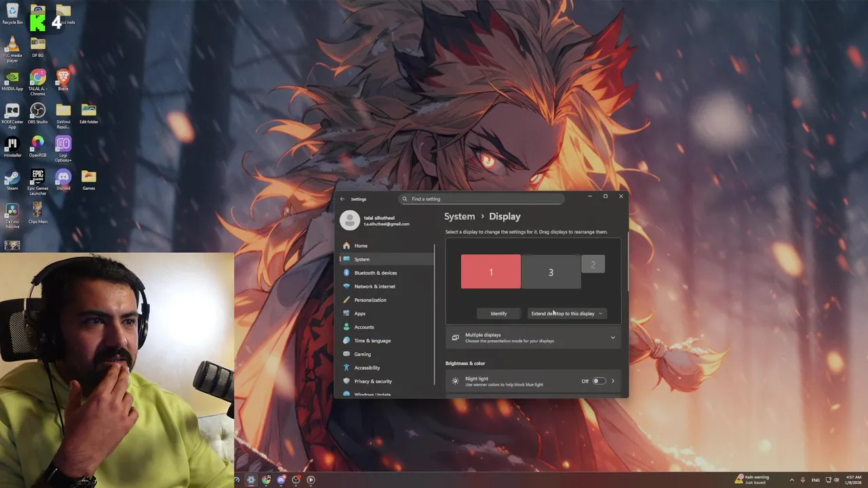
Task: Open Logi Options+ shortcut
Action: coord(63,149)
